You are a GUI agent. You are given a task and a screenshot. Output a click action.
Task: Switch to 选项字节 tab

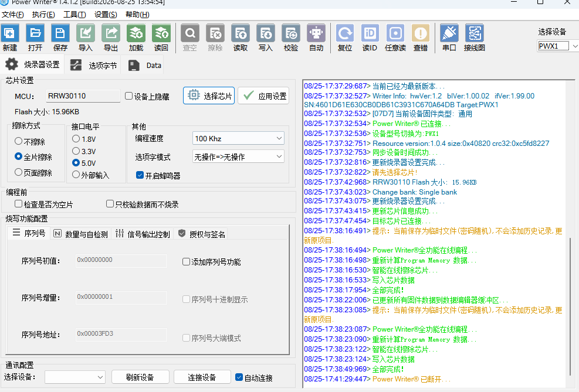(93, 65)
